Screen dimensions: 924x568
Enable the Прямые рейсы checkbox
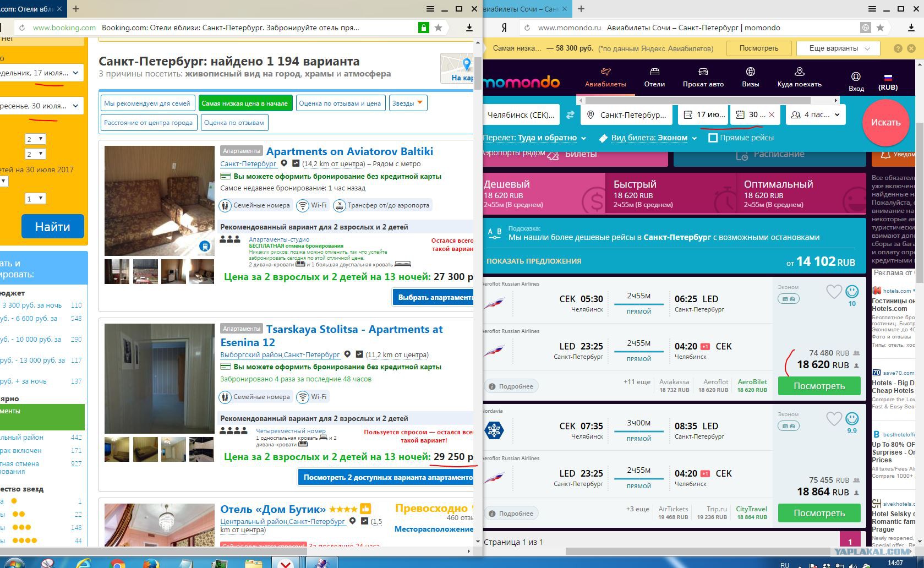pyautogui.click(x=713, y=138)
